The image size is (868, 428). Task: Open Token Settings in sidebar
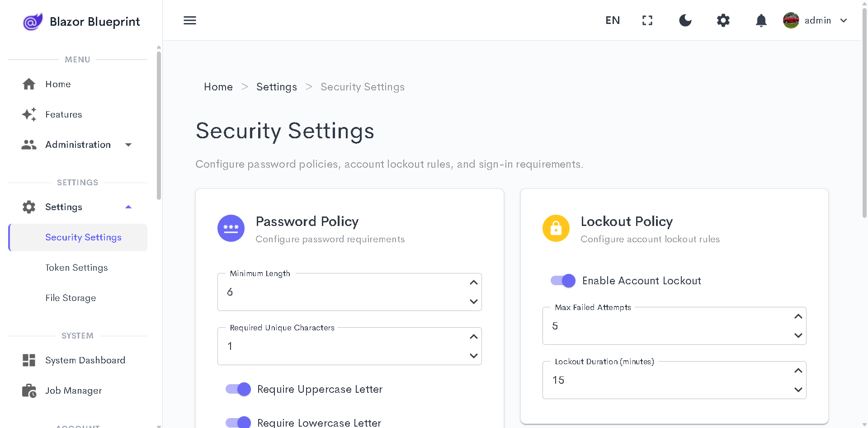coord(76,268)
